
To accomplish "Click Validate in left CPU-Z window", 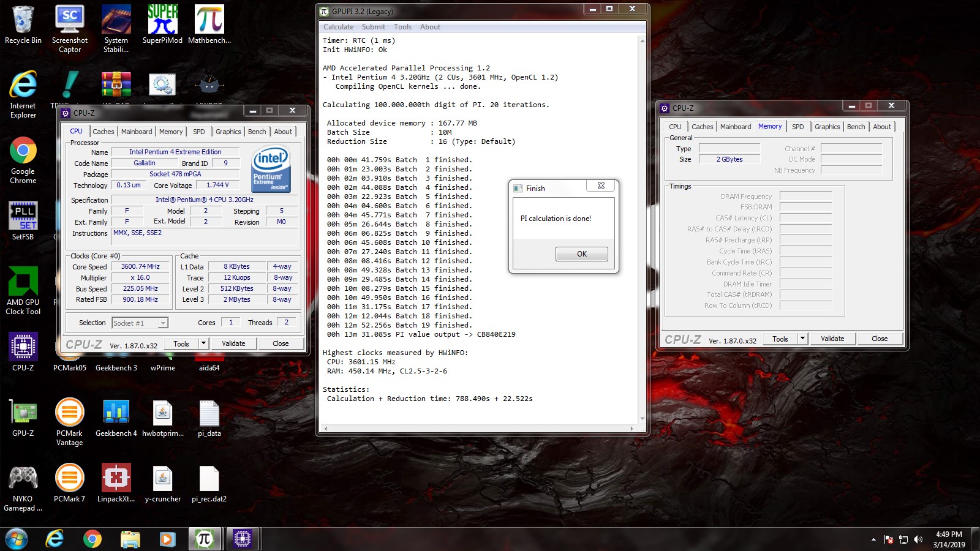I will tap(233, 343).
